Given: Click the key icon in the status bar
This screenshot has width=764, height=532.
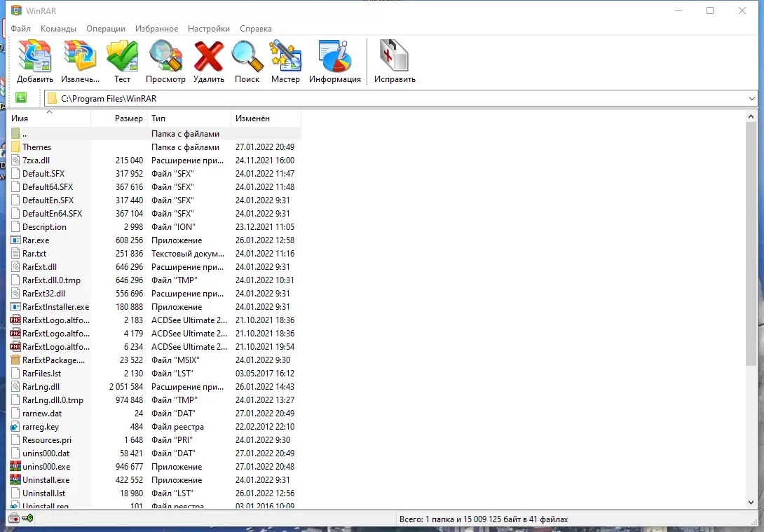Looking at the screenshot, I should pos(27,517).
